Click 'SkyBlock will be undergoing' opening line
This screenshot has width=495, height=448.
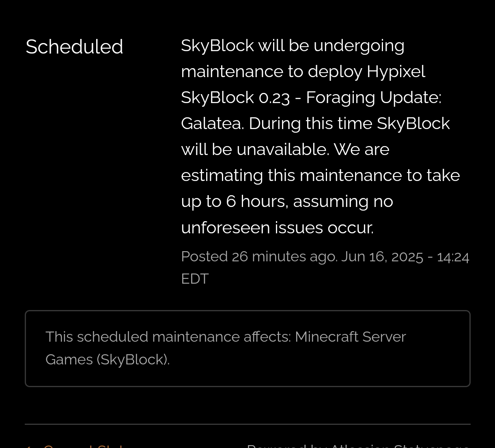pyautogui.click(x=293, y=45)
